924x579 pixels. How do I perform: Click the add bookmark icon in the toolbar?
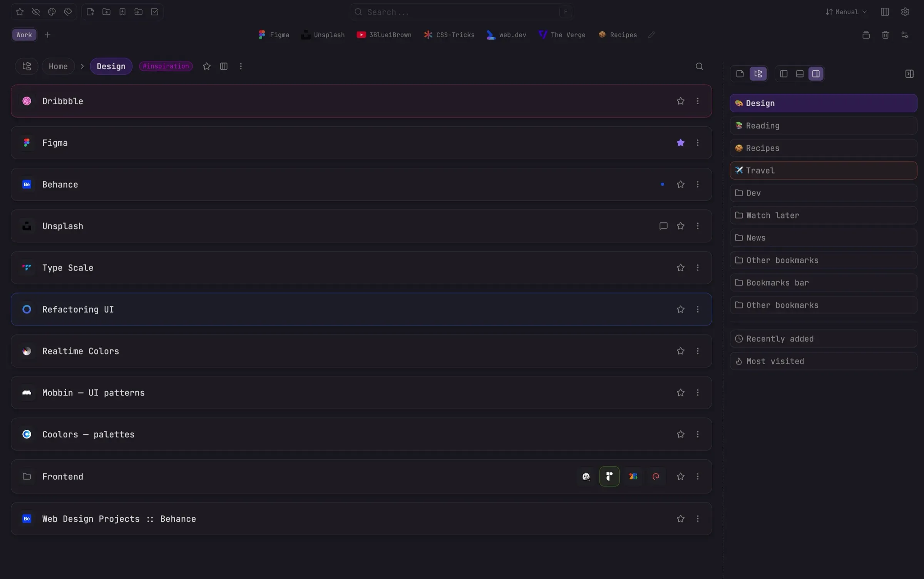coord(122,12)
